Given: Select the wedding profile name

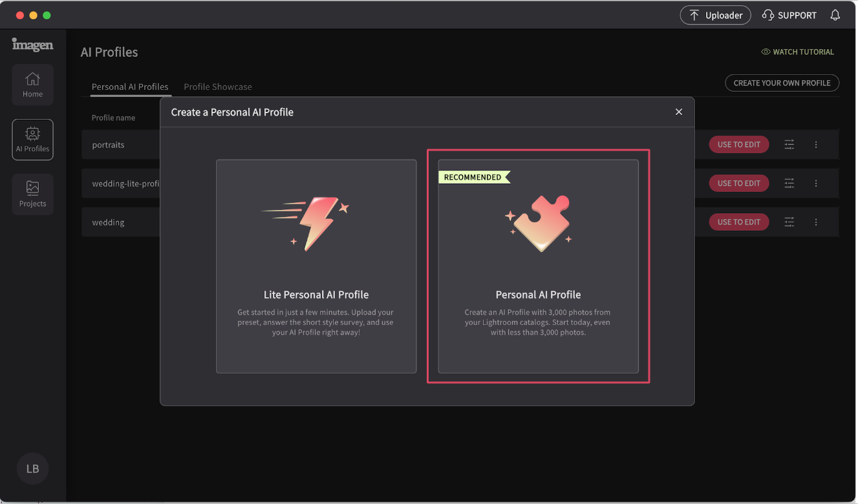Looking at the screenshot, I should [108, 222].
